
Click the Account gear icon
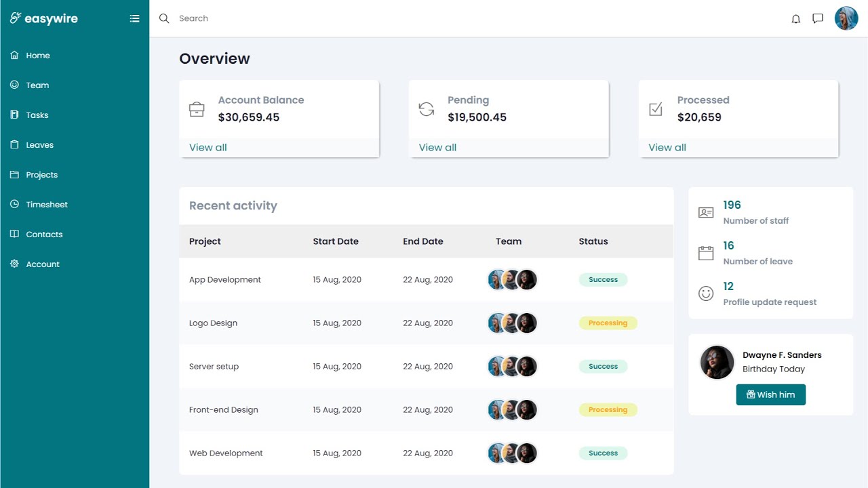[x=14, y=264]
